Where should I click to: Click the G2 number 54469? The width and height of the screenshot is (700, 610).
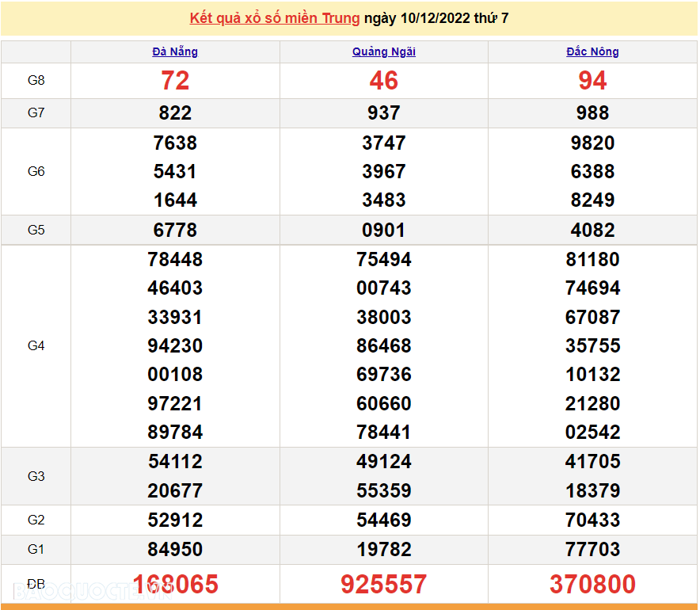tap(383, 520)
